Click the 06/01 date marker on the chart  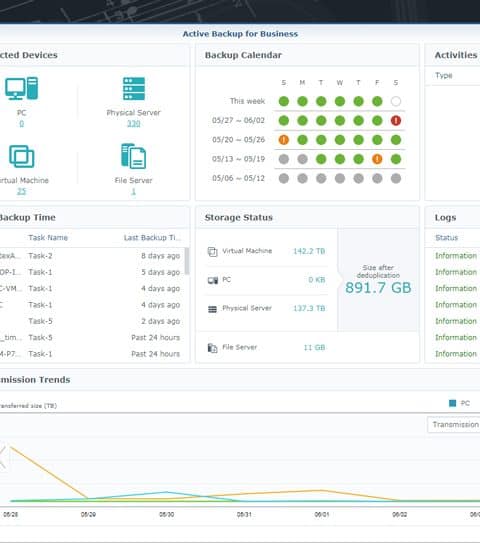[x=322, y=515]
